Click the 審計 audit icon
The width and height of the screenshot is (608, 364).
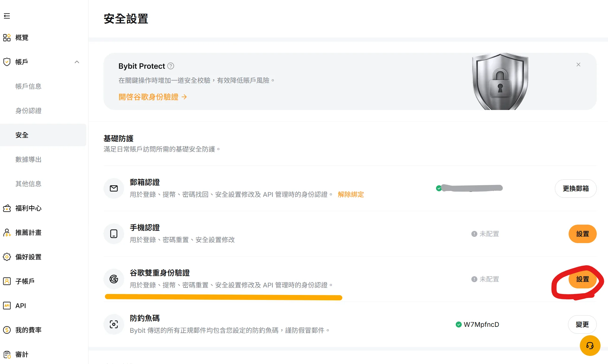point(7,354)
